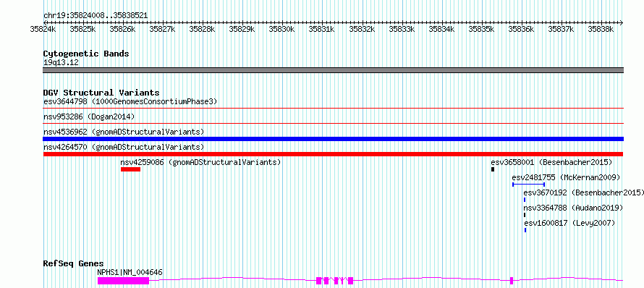Image resolution: width=644 pixels, height=288 pixels.
Task: Click the 35826k ruler tick label
Action: tap(122, 29)
